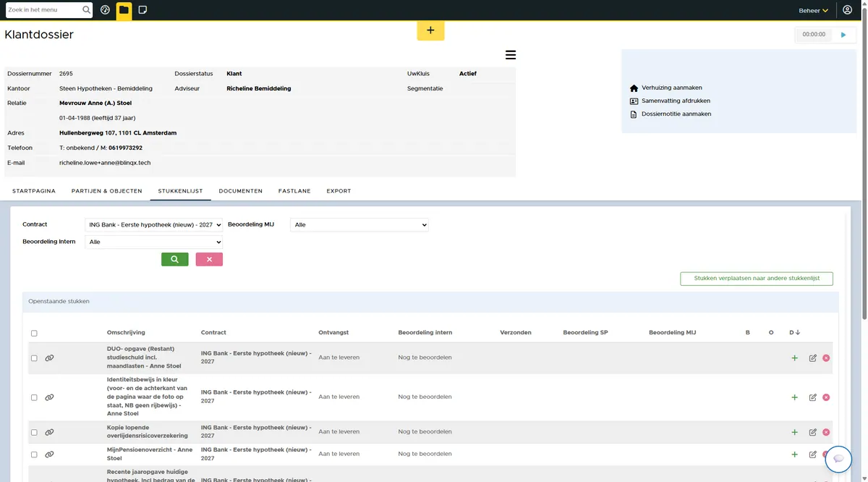Open the hamburger menu above dossier details
The width and height of the screenshot is (868, 482).
click(511, 55)
